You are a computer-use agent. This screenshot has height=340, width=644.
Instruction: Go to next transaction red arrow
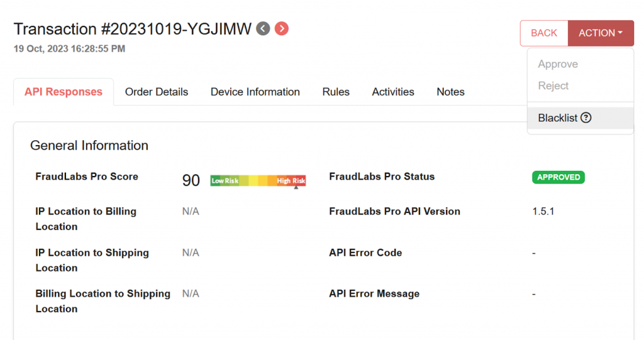(281, 29)
